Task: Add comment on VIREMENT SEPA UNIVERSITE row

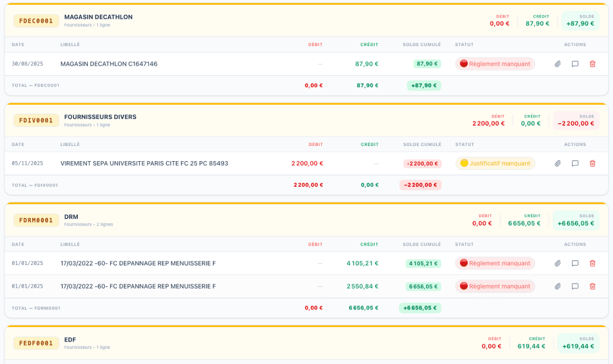Action: (575, 164)
